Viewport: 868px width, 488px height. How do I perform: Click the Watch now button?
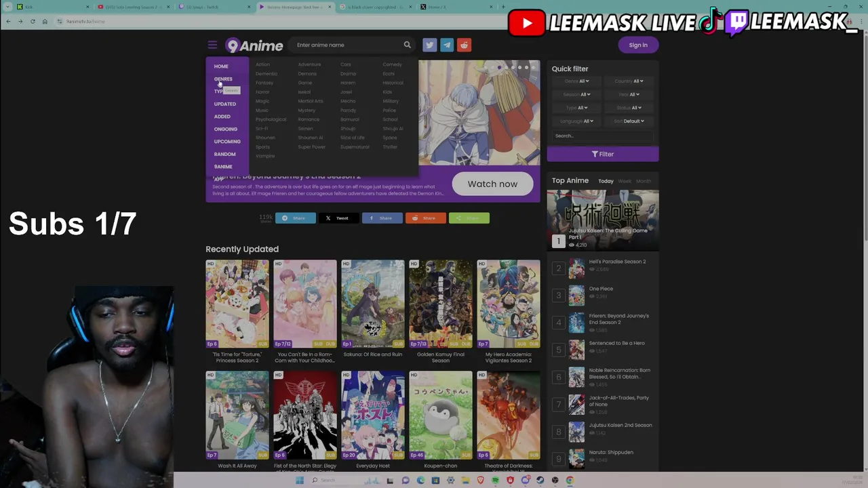pyautogui.click(x=492, y=184)
